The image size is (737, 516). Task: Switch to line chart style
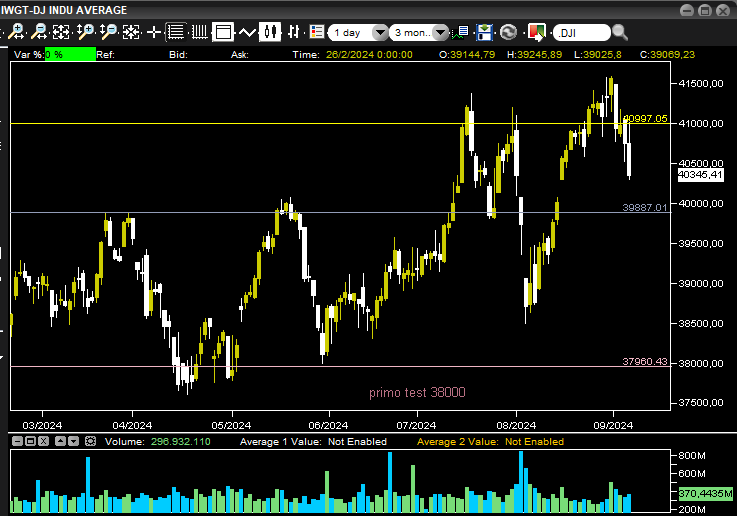pyautogui.click(x=248, y=32)
